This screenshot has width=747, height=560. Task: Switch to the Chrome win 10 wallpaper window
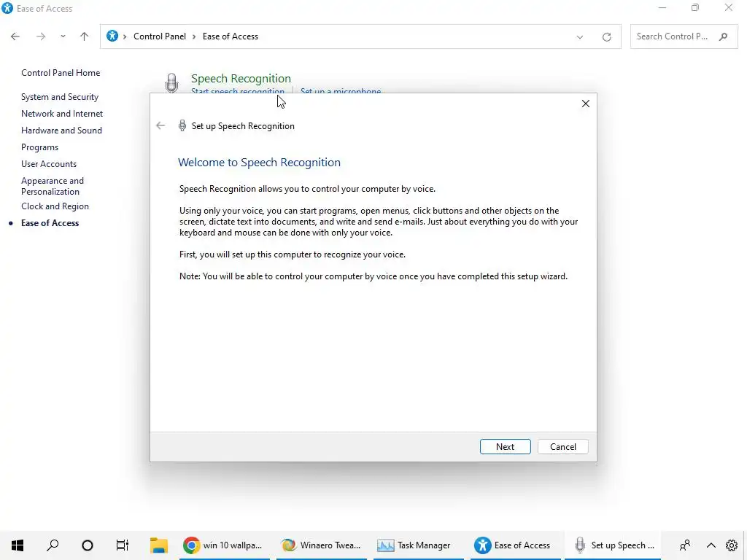coord(225,545)
